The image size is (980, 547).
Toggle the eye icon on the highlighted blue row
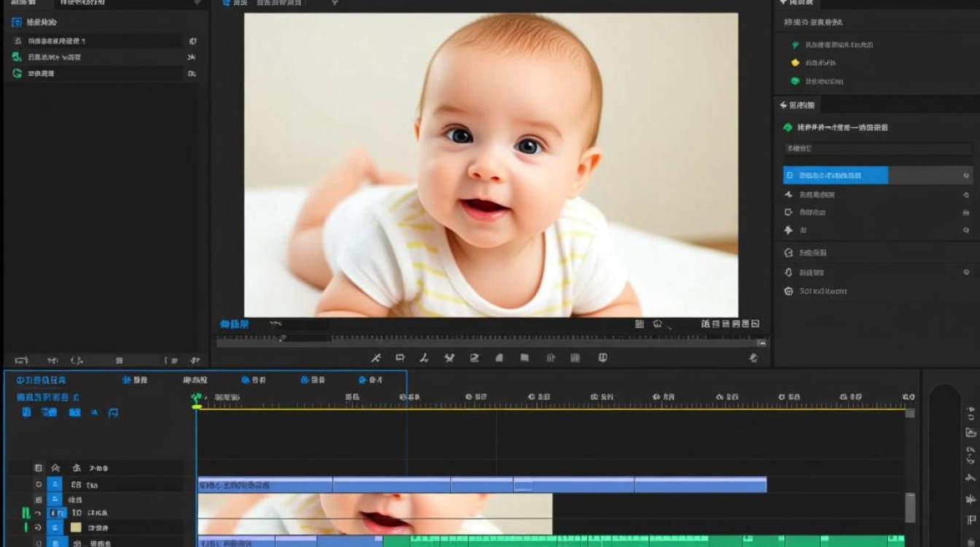[x=966, y=176]
